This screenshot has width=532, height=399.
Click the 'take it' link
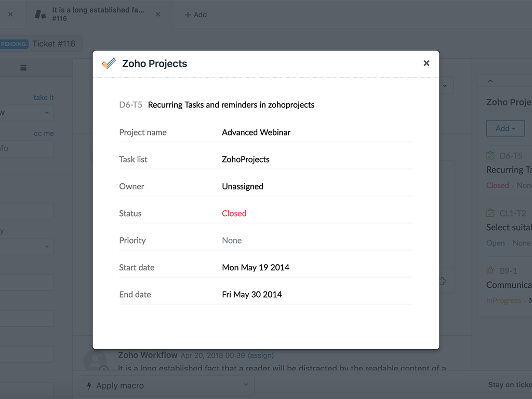pos(44,98)
